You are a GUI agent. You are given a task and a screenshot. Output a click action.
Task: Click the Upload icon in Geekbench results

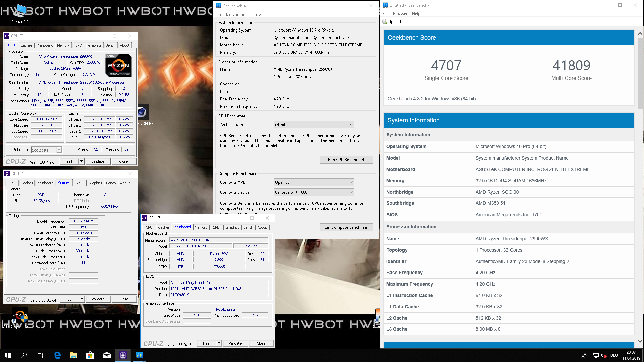[385, 22]
